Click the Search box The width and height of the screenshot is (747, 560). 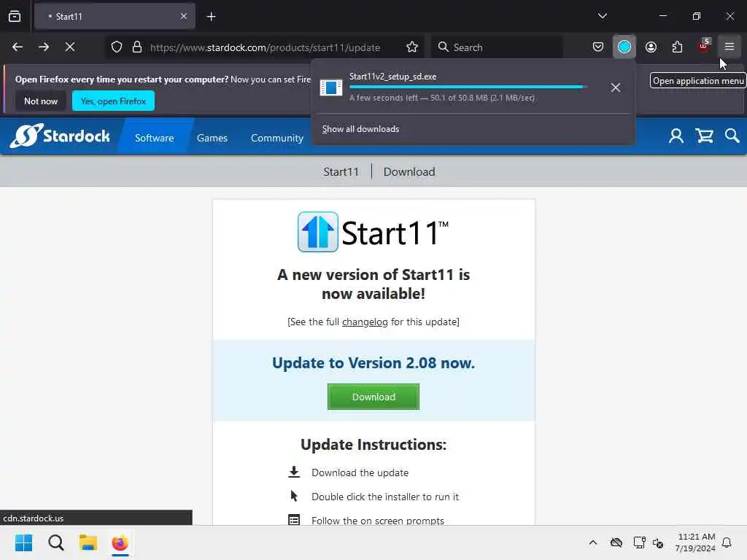pos(498,47)
